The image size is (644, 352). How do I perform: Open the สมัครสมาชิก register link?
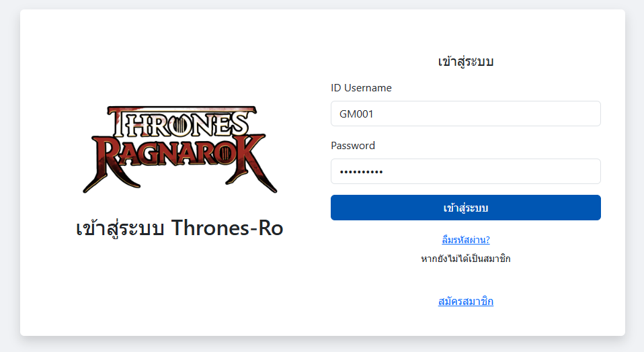click(x=465, y=302)
